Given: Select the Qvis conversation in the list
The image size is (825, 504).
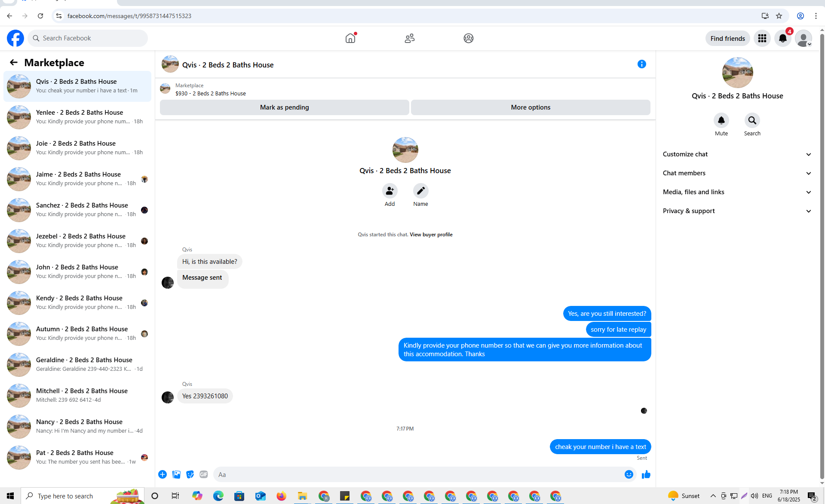Looking at the screenshot, I should tap(77, 86).
